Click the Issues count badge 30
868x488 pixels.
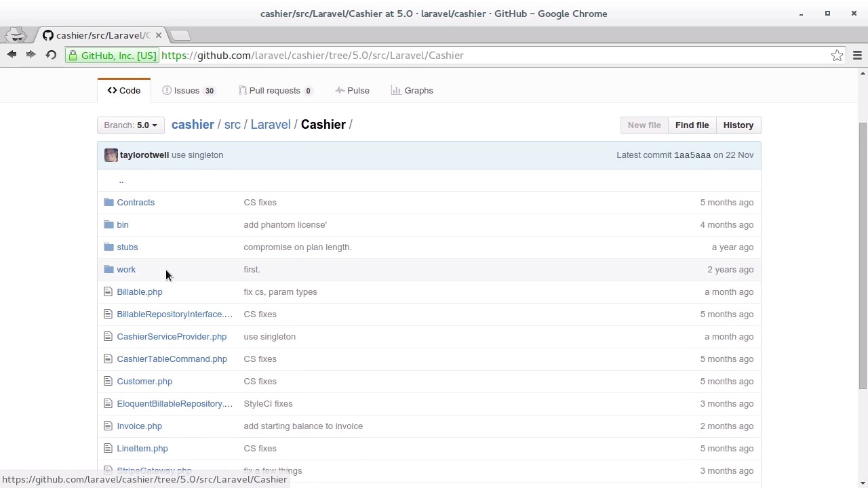(x=209, y=91)
